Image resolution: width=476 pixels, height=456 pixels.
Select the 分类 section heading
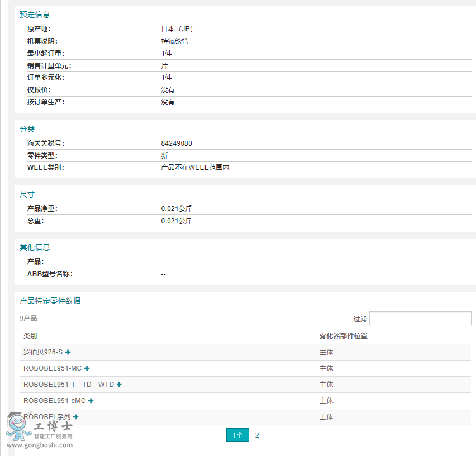click(x=27, y=129)
